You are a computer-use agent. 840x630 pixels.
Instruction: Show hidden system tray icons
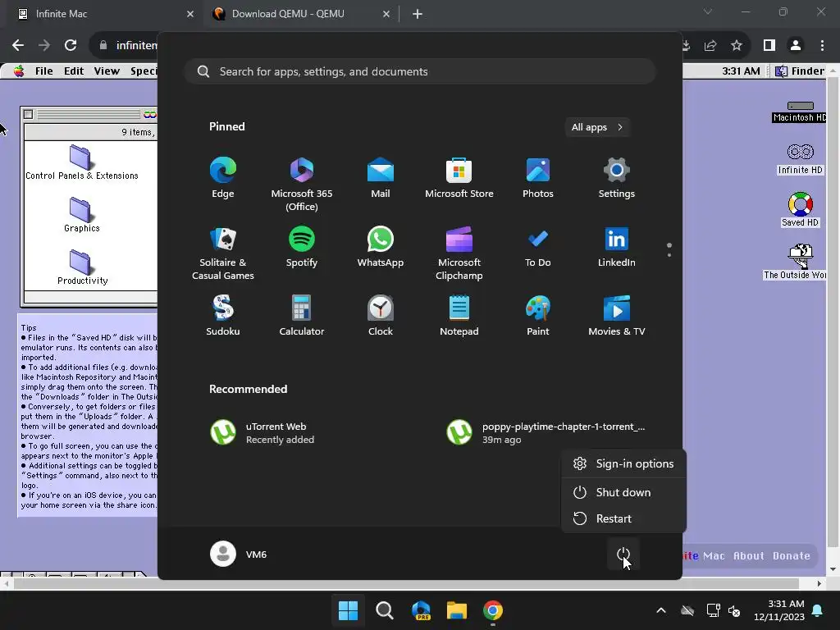(x=661, y=610)
